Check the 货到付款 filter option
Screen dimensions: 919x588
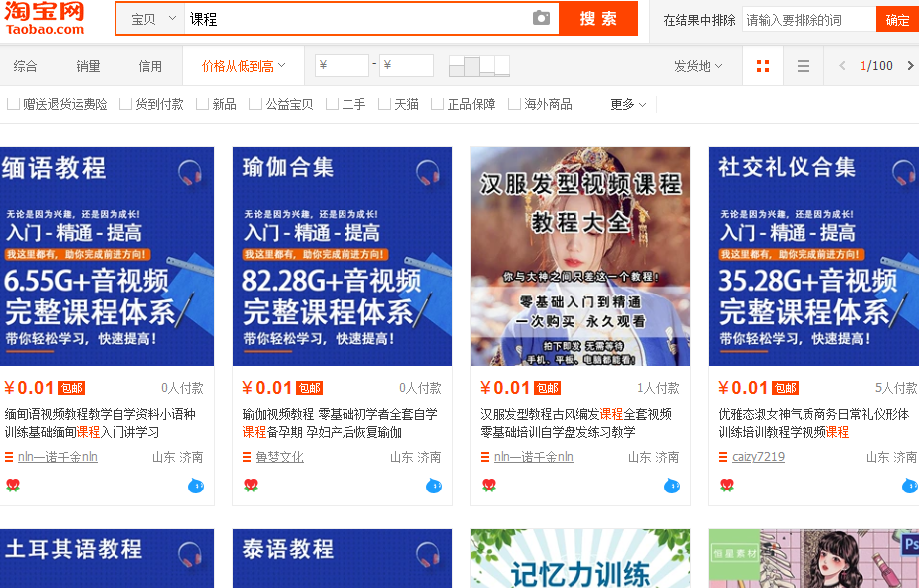point(126,104)
